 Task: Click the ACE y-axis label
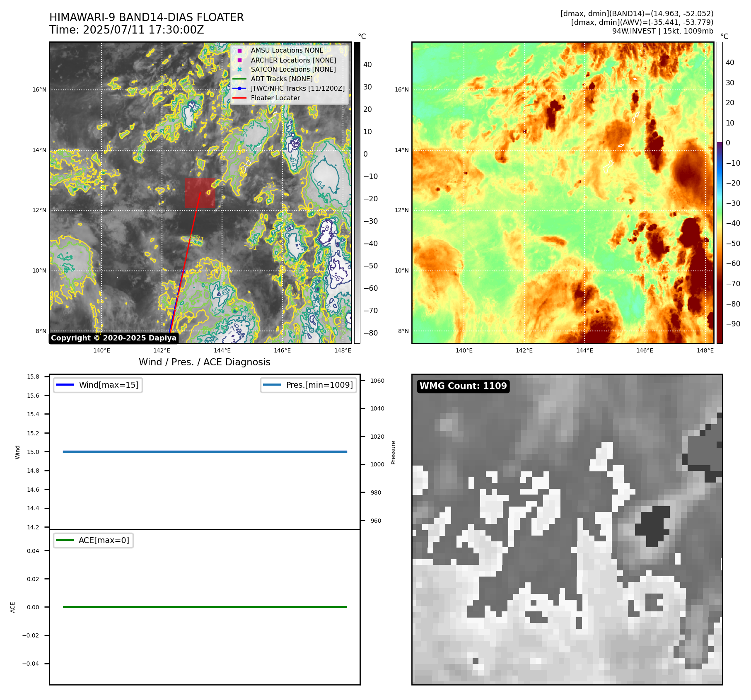(12, 607)
